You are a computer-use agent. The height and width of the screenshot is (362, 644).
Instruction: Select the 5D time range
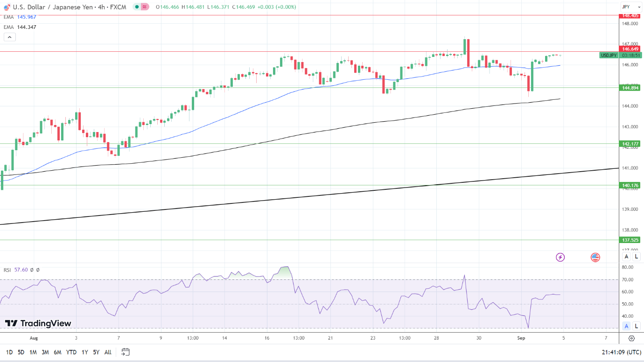coord(21,352)
